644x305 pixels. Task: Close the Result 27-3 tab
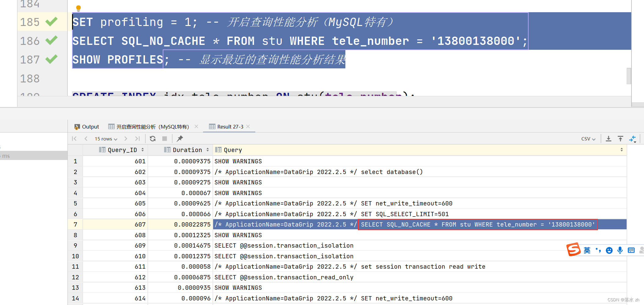pos(248,126)
